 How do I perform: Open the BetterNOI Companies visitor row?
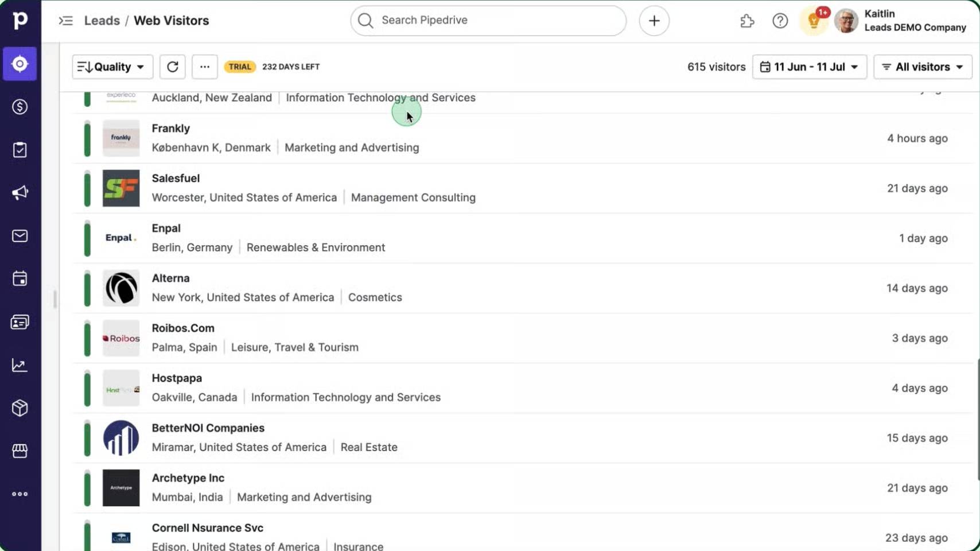[x=523, y=438]
